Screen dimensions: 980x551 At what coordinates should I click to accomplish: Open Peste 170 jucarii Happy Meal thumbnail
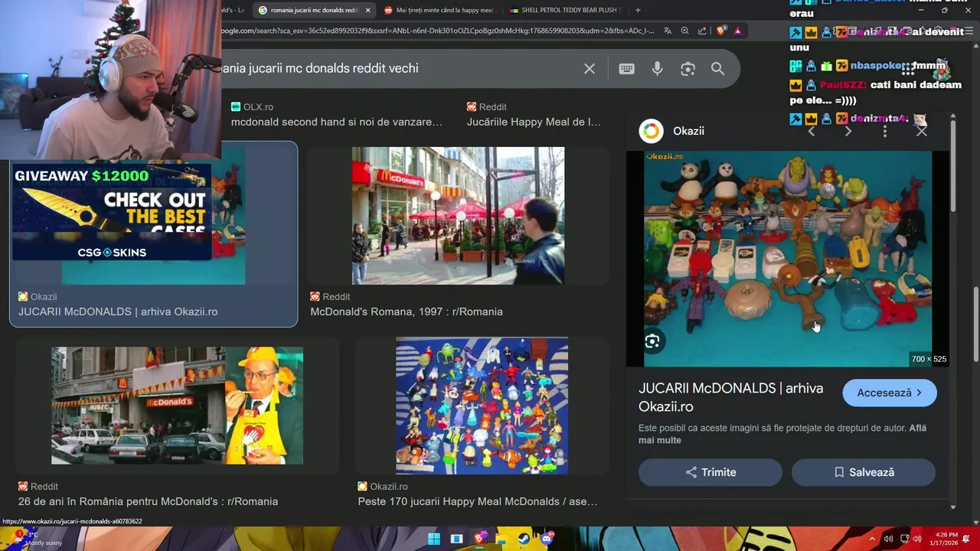[482, 406]
